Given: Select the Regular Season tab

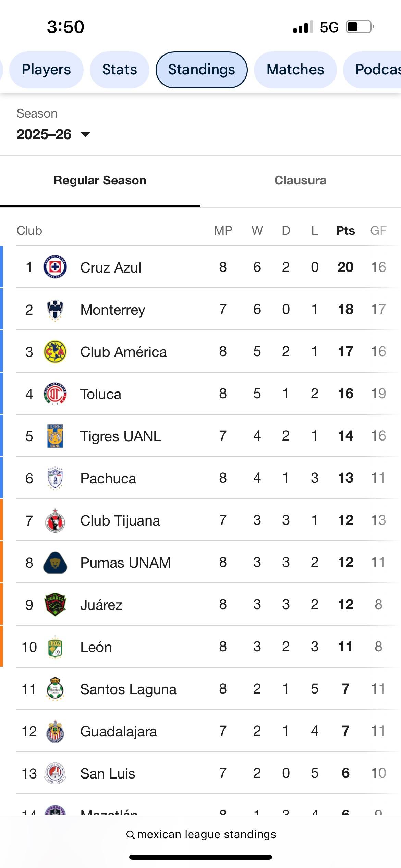Looking at the screenshot, I should (100, 180).
